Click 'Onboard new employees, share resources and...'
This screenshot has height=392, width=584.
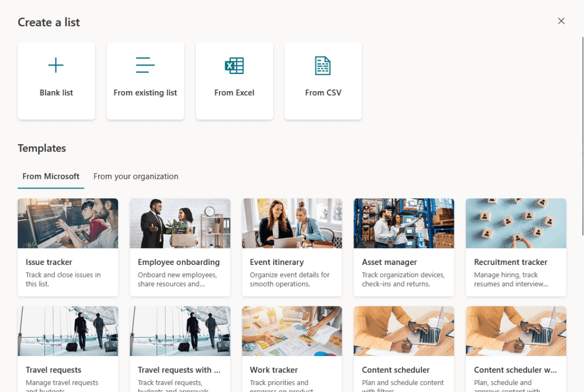click(177, 279)
